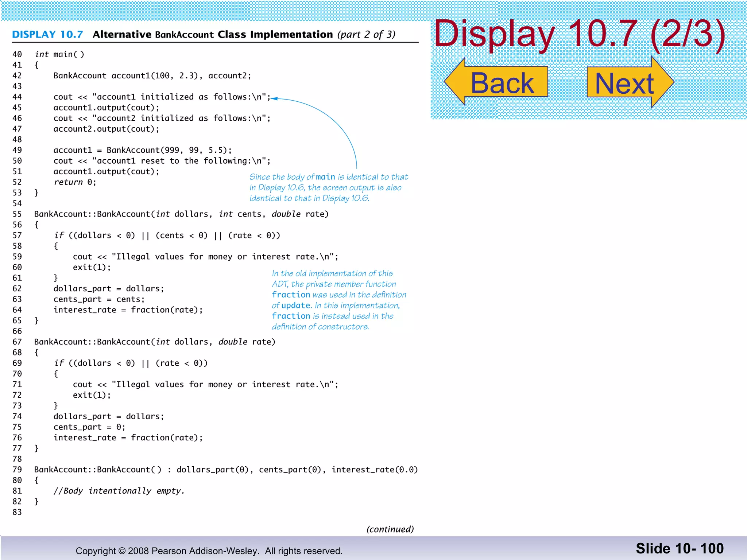This screenshot has width=747, height=560.
Task: Click the 'return 0;' line
Action: (x=75, y=182)
